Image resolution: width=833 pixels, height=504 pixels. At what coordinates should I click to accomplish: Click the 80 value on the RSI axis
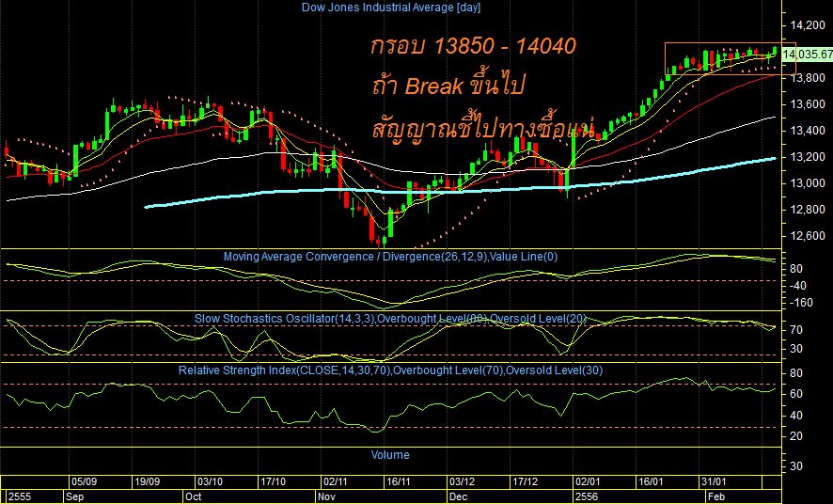pos(796,373)
